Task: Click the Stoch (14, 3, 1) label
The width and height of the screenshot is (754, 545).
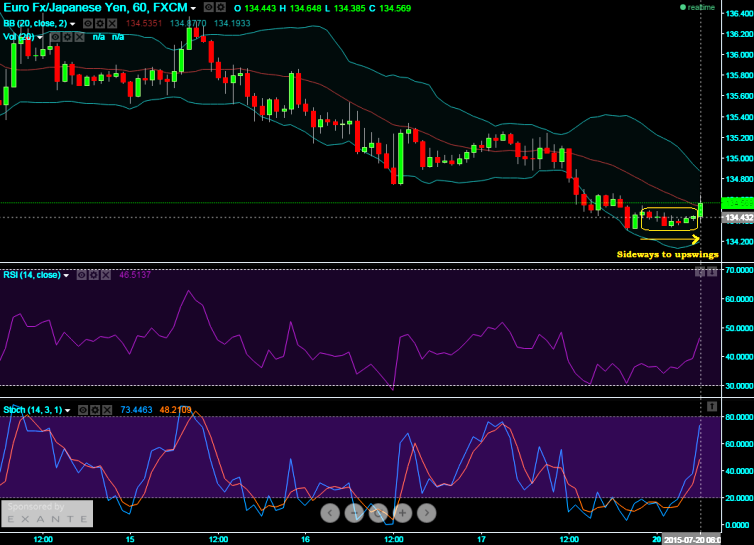Action: [33, 410]
